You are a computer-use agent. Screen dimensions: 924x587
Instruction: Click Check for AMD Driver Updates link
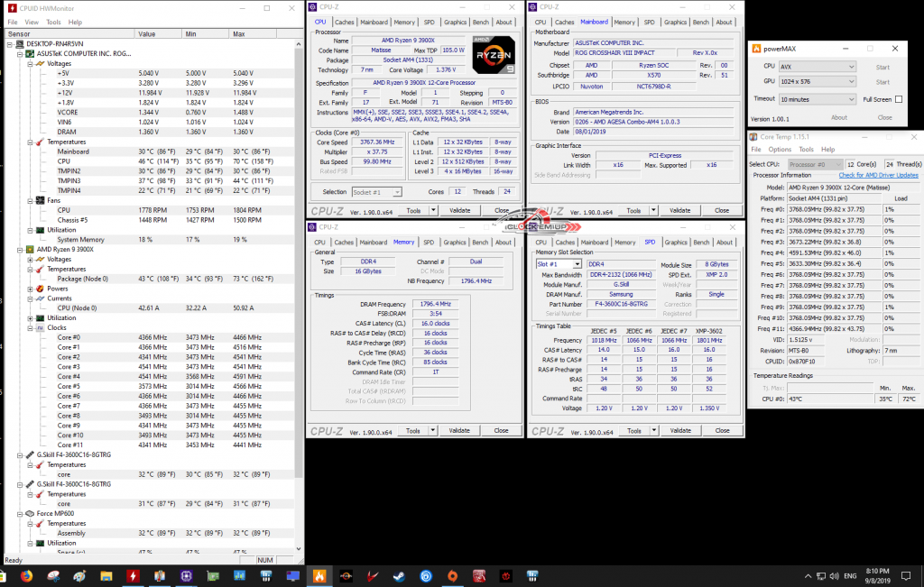[x=878, y=175]
